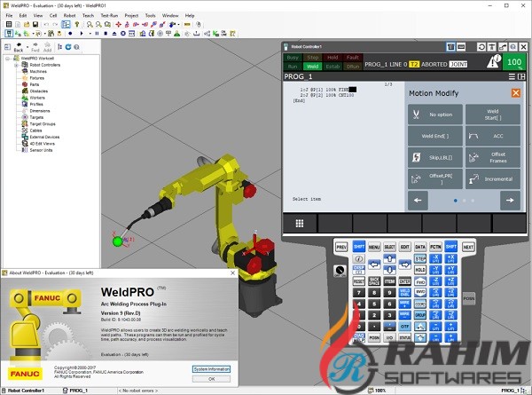Open the Test-Run menu
The height and width of the screenshot is (395, 532).
(109, 16)
